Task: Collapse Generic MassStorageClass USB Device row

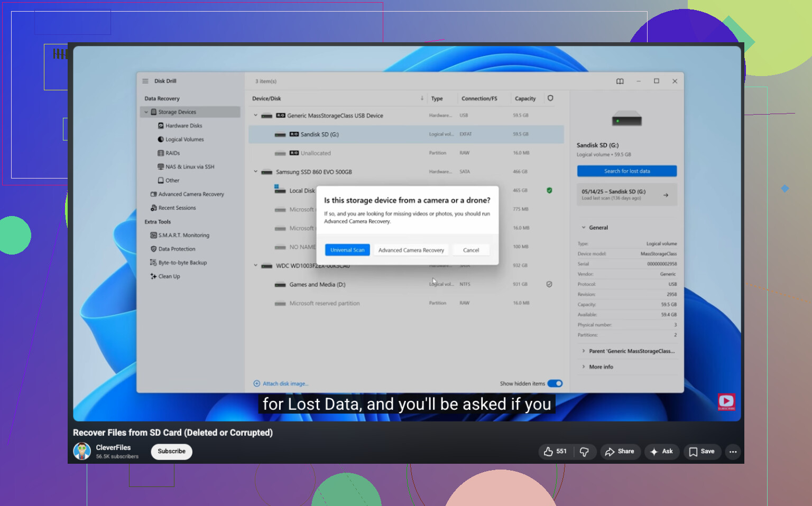Action: click(x=255, y=115)
